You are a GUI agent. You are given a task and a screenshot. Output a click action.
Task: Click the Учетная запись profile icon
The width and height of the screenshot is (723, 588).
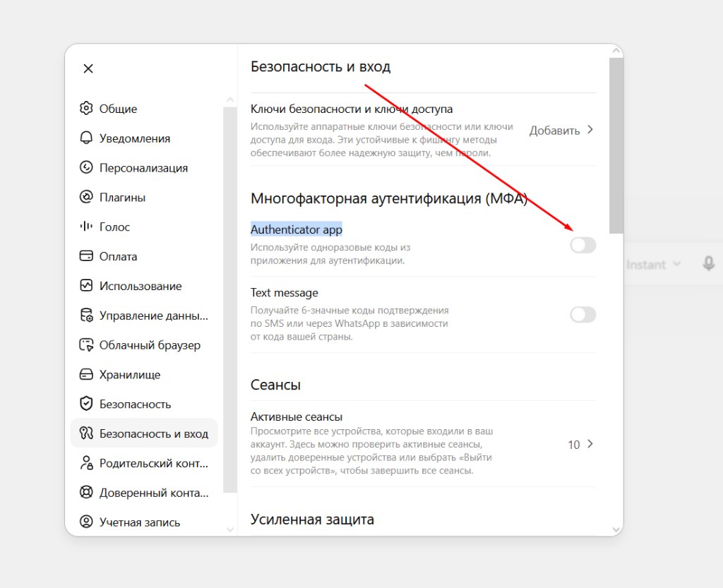point(86,522)
